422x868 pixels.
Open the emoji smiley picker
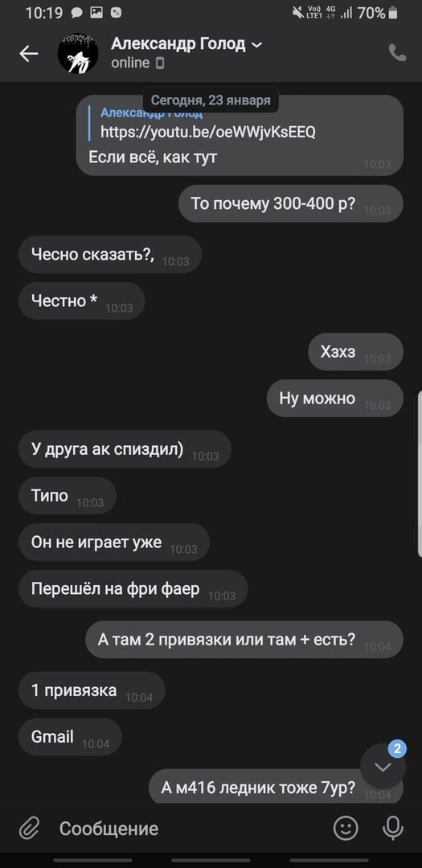coord(346,828)
